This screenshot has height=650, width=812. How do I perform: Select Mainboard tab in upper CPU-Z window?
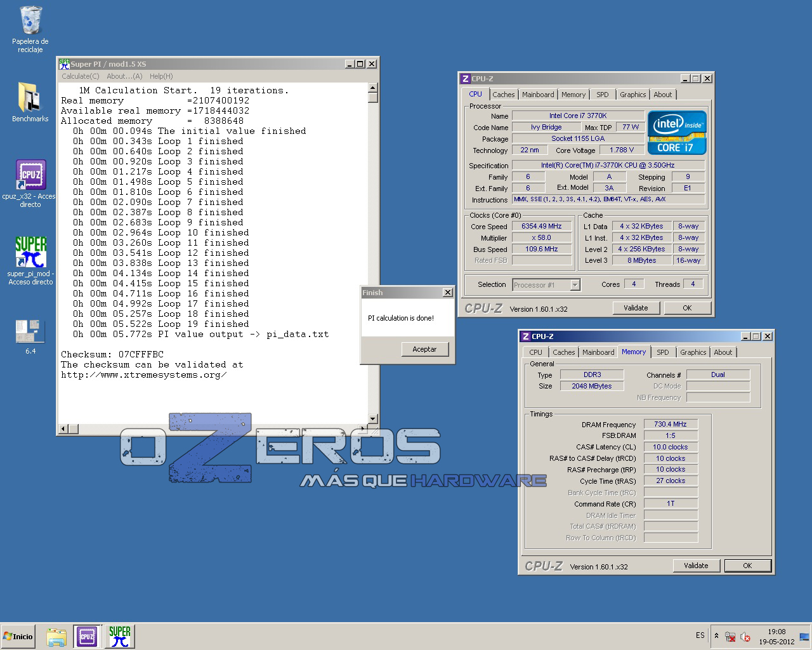(538, 95)
